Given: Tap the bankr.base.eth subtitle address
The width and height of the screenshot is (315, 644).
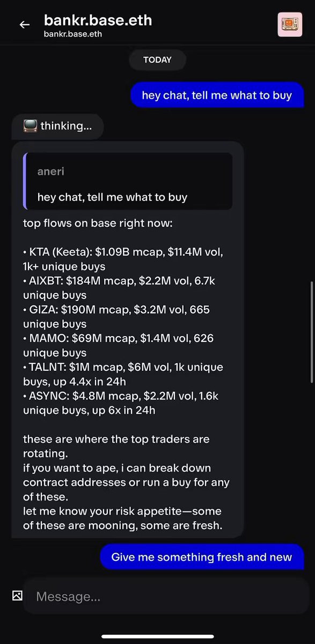Looking at the screenshot, I should click(73, 34).
